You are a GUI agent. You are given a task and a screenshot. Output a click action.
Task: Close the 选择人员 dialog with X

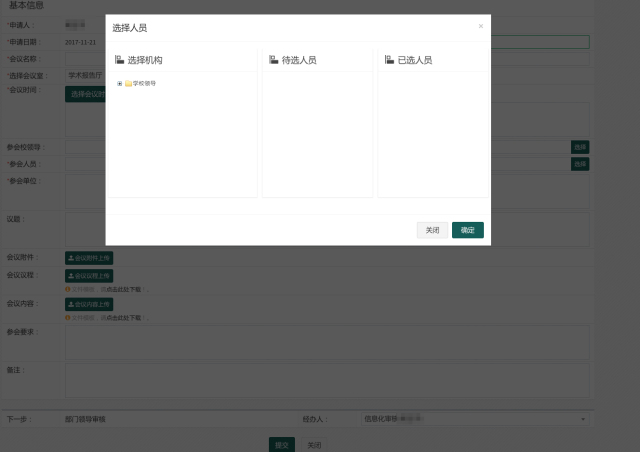coord(480,26)
